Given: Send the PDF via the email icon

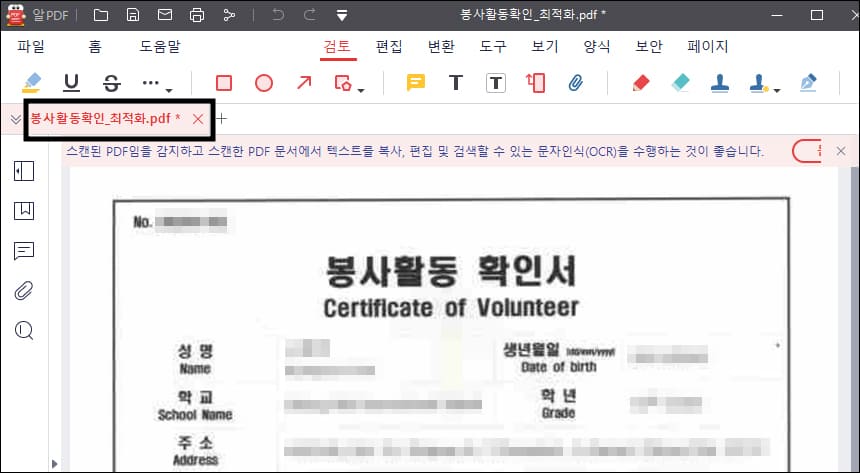Looking at the screenshot, I should (165, 15).
